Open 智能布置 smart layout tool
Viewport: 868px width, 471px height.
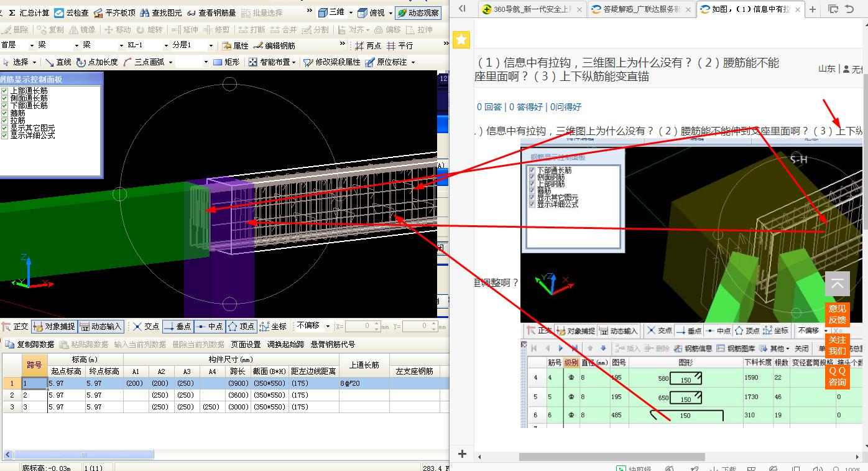click(x=269, y=62)
